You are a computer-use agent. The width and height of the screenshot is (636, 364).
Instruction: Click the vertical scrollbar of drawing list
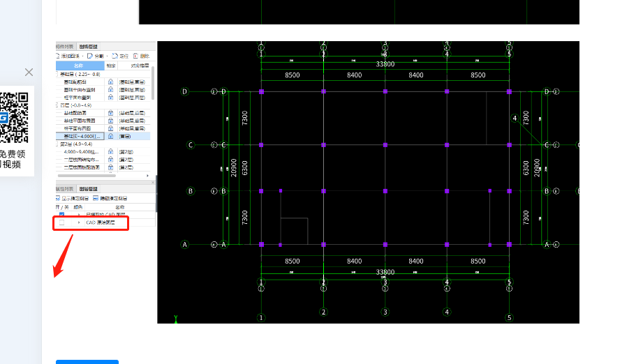coord(153,83)
